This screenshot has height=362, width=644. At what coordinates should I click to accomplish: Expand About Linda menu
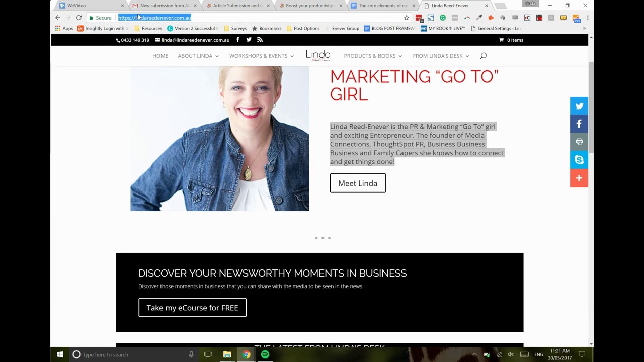click(198, 56)
